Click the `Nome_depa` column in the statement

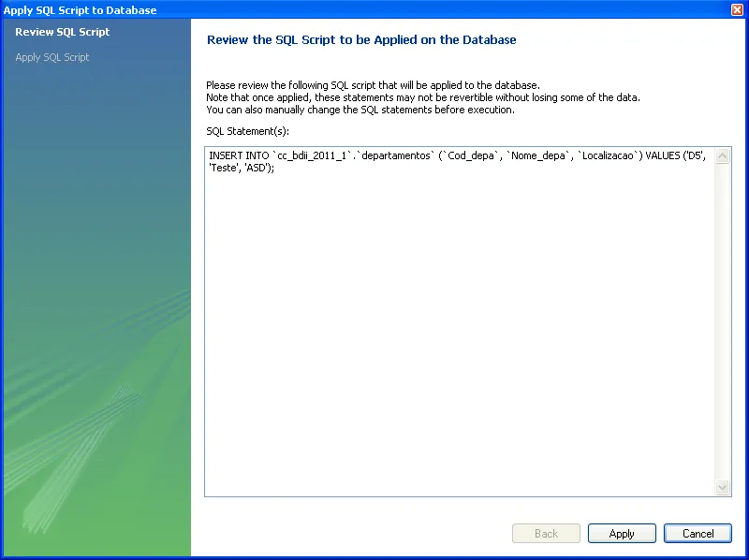[x=539, y=155]
